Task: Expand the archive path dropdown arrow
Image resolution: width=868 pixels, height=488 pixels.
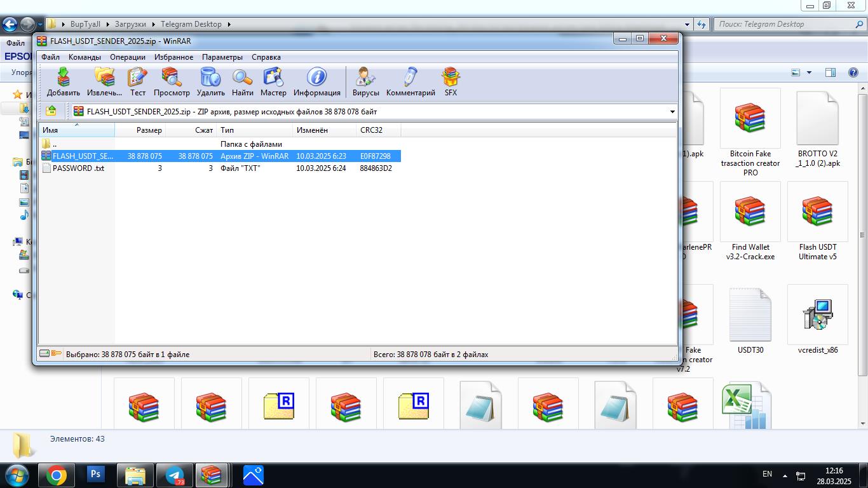Action: click(x=672, y=111)
